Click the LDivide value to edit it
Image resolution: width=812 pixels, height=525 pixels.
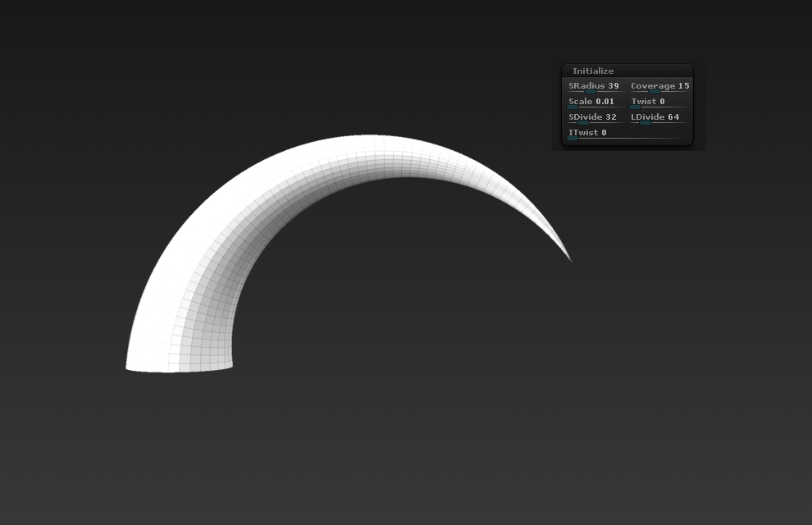coord(674,117)
